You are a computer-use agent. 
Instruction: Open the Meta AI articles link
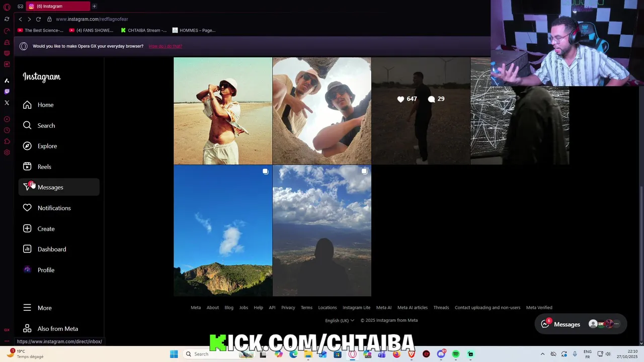[413, 308]
